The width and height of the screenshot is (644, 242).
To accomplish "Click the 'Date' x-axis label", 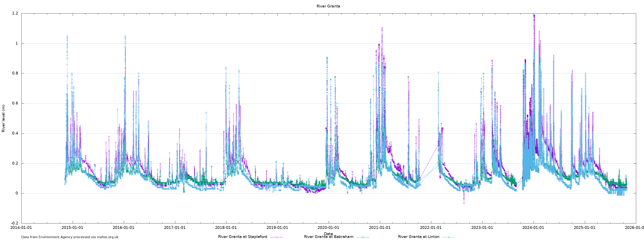I will click(x=328, y=234).
